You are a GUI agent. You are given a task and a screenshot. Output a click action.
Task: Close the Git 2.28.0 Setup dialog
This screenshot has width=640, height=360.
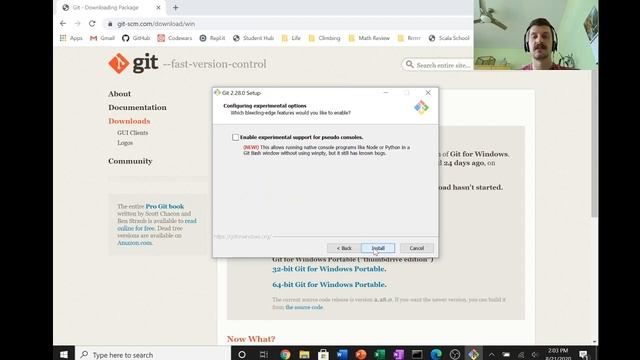[x=428, y=93]
